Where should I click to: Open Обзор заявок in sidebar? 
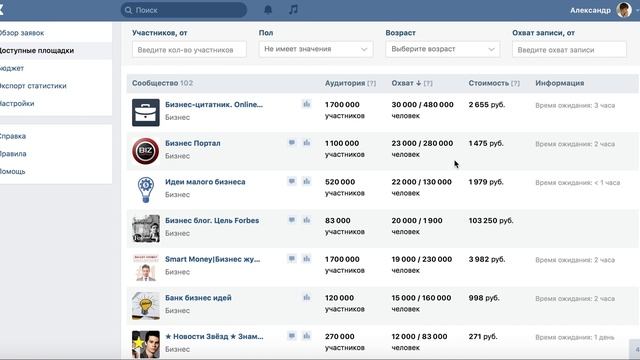tap(21, 33)
